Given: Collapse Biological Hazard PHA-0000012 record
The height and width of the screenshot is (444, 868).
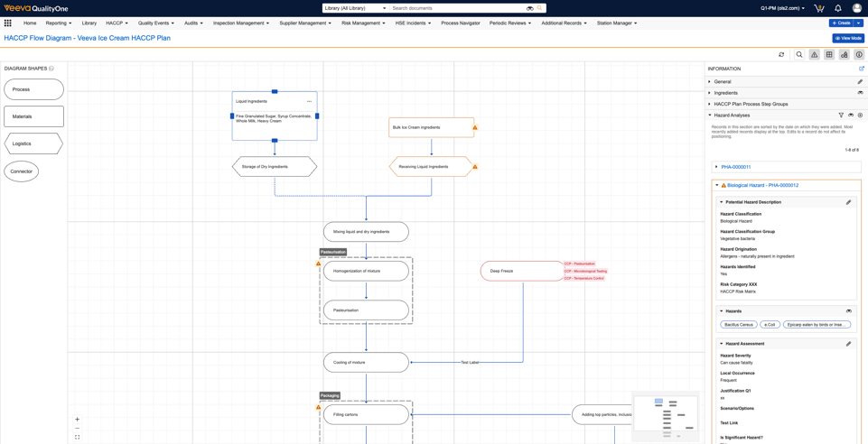Looking at the screenshot, I should (717, 185).
